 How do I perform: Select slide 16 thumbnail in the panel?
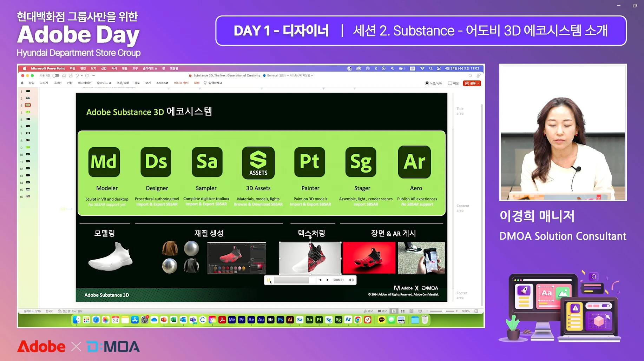(x=28, y=196)
